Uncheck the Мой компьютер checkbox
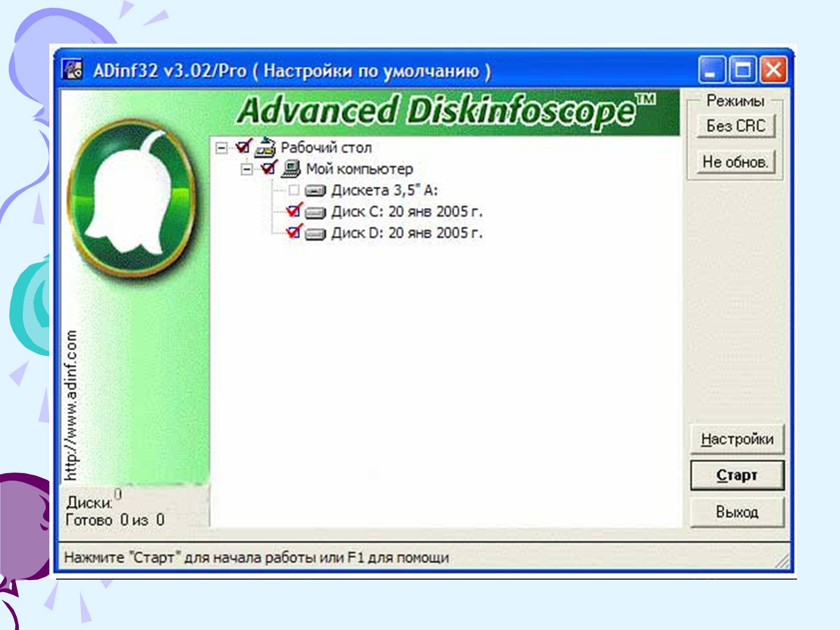The height and width of the screenshot is (630, 840). [x=268, y=169]
